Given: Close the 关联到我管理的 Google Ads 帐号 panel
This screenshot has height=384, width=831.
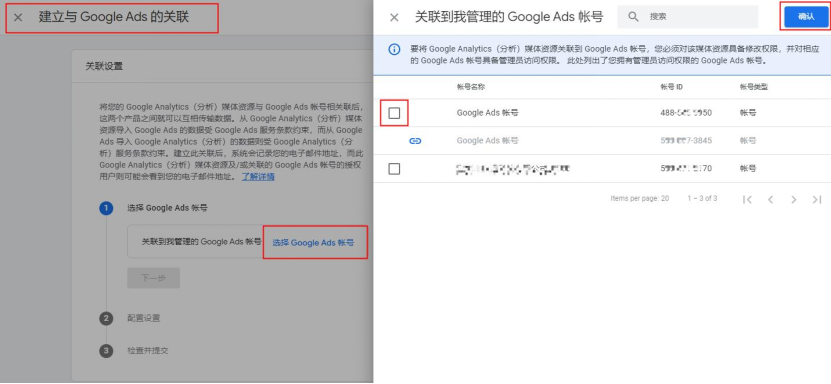Looking at the screenshot, I should click(394, 17).
